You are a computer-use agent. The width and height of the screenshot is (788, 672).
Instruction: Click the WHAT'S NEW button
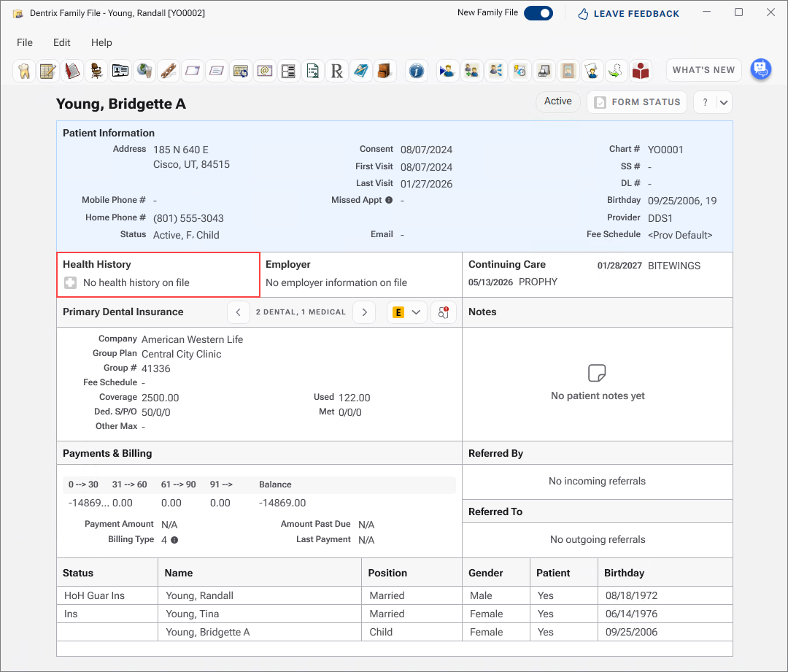[703, 70]
